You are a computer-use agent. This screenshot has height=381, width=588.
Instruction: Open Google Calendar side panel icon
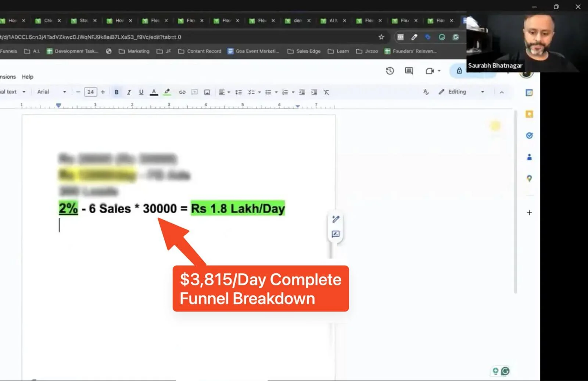click(x=529, y=93)
